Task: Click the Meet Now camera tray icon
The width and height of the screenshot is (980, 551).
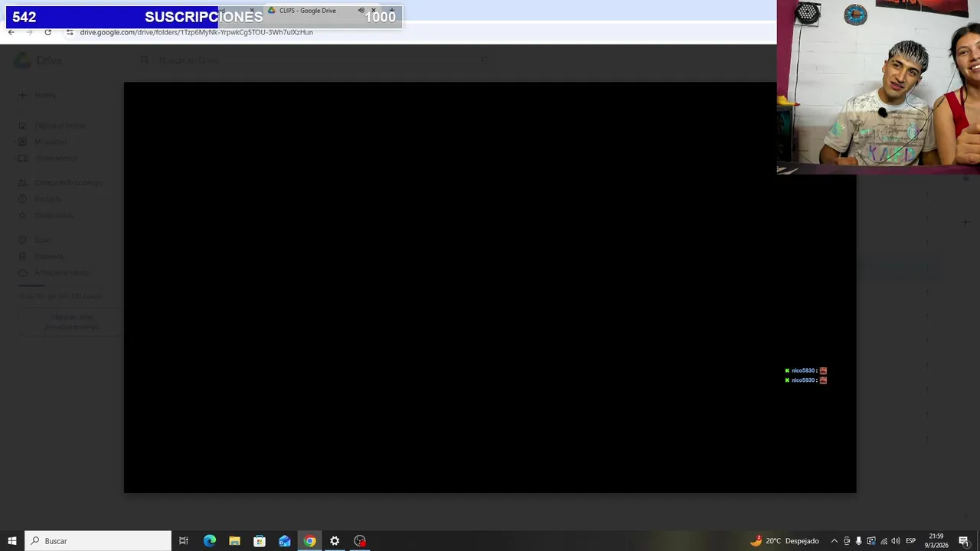Action: coord(847,541)
